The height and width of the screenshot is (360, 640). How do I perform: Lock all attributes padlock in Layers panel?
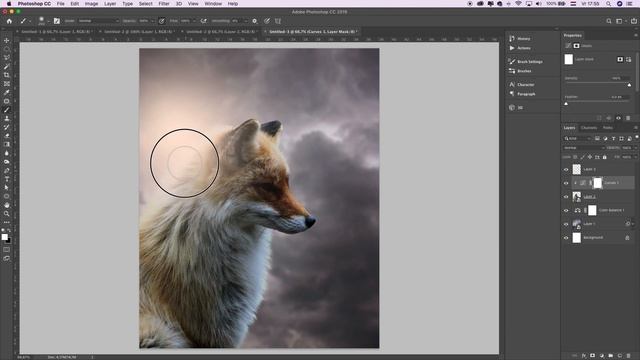pyautogui.click(x=605, y=157)
